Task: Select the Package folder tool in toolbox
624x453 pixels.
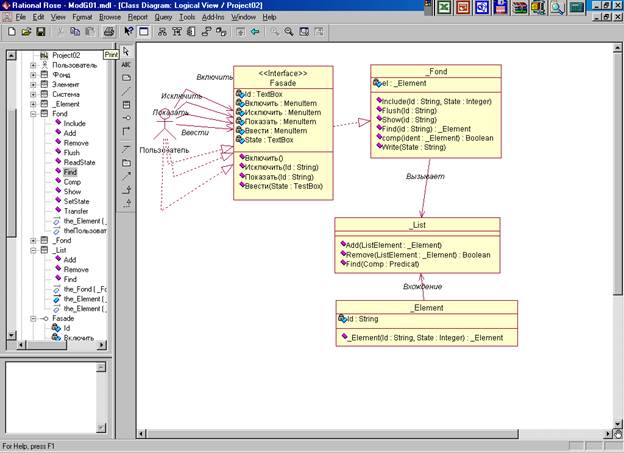Action: [x=126, y=162]
